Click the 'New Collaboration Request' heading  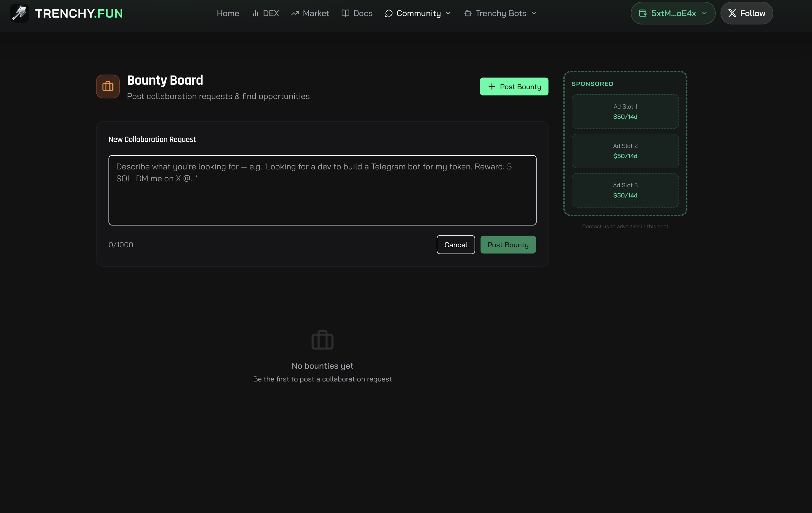[x=152, y=139]
